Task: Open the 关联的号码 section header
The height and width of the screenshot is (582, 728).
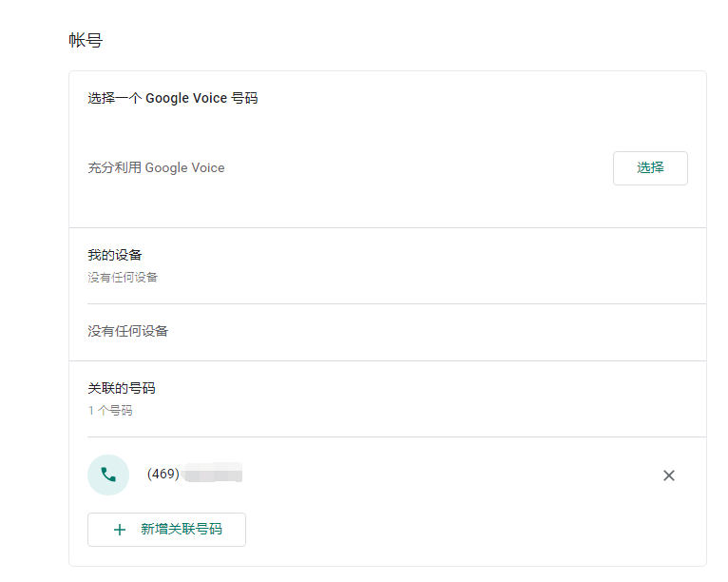Action: (x=122, y=388)
